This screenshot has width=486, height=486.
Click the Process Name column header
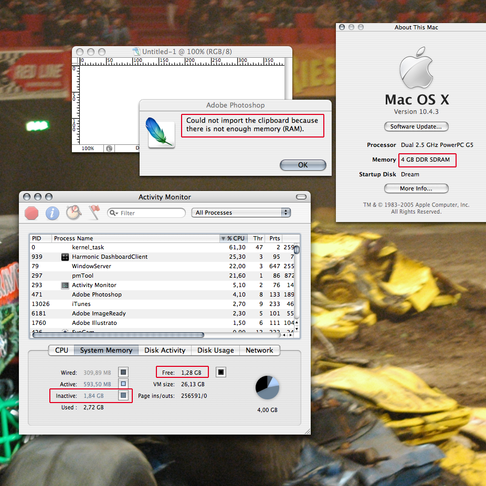coord(135,238)
